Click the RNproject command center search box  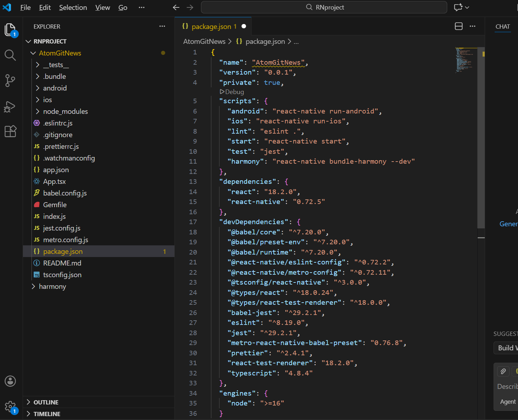click(324, 7)
